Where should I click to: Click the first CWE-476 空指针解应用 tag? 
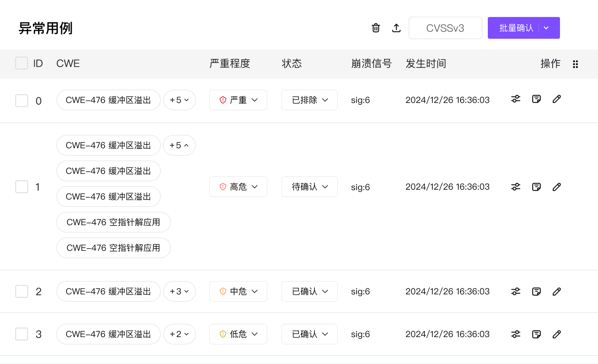point(113,222)
